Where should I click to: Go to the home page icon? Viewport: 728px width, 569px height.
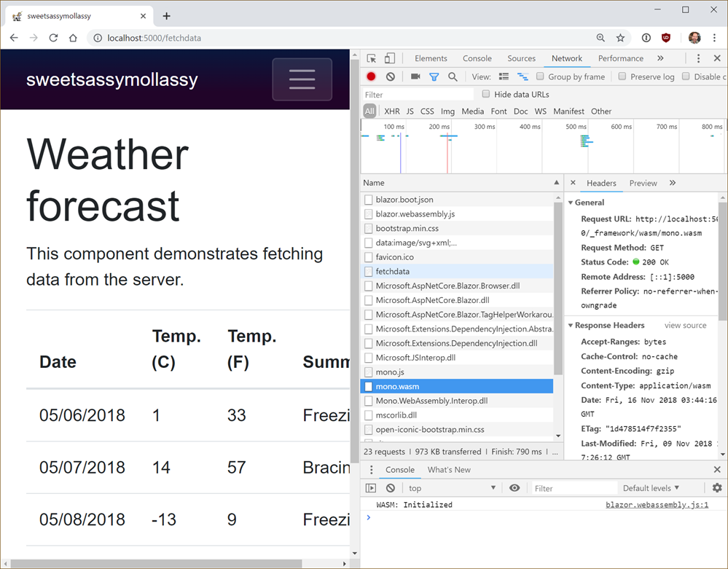click(73, 38)
